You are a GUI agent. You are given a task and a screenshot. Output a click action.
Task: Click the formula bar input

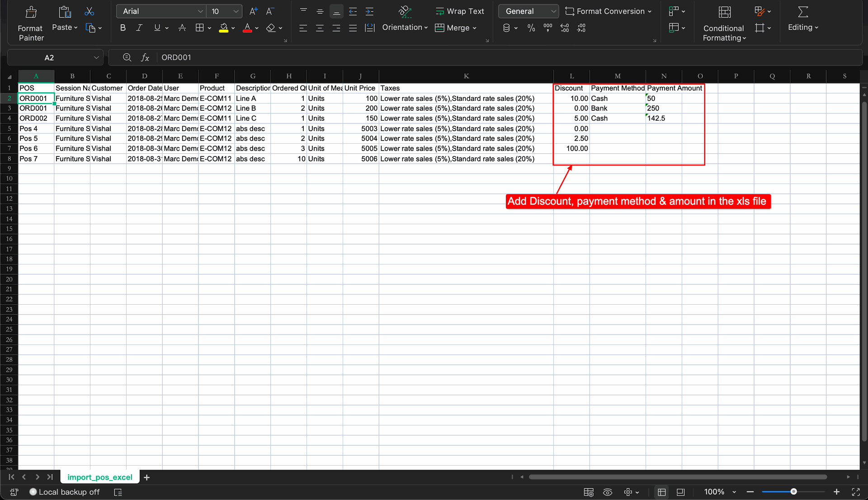(509, 57)
